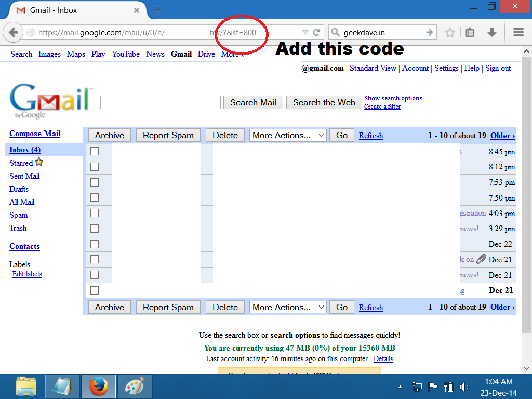Click the page scrollbar up arrow
The image size is (532, 399).
click(526, 51)
